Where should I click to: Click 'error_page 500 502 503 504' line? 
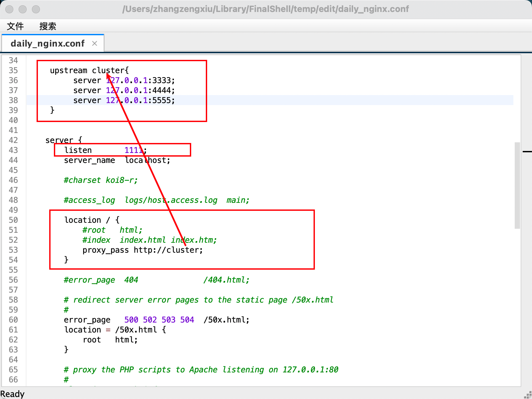157,320
